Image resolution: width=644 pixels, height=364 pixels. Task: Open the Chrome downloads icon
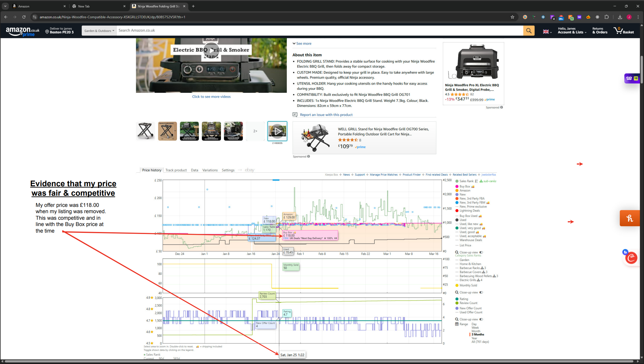(x=620, y=17)
